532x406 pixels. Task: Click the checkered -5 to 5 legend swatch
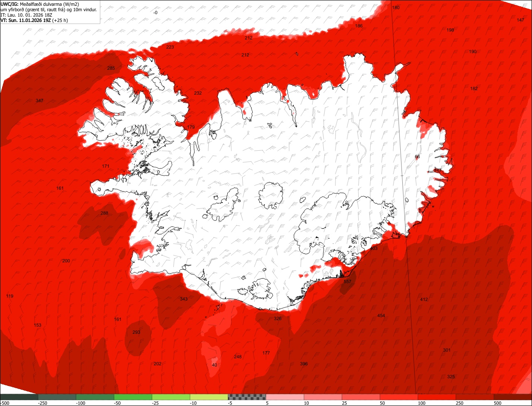(x=247, y=397)
